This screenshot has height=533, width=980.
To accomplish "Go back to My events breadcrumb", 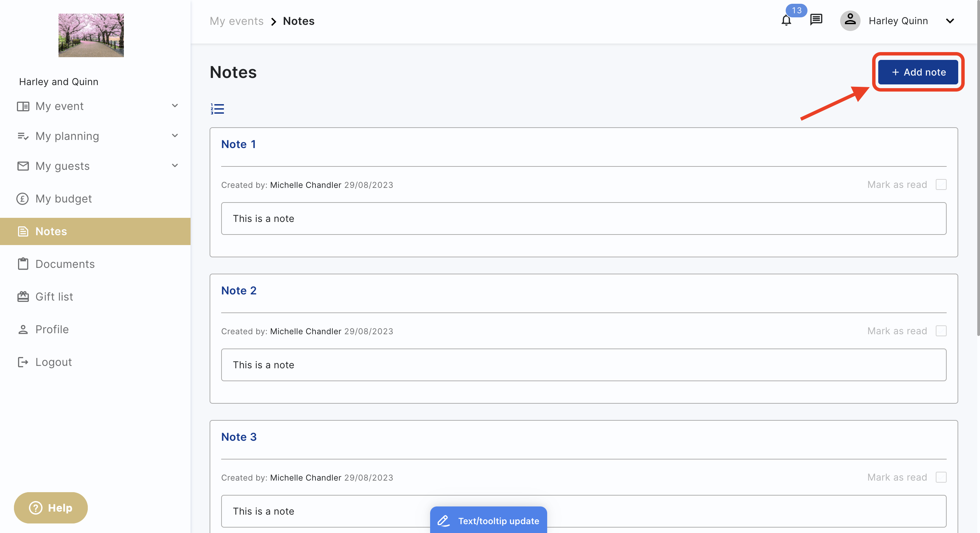I will pyautogui.click(x=236, y=21).
